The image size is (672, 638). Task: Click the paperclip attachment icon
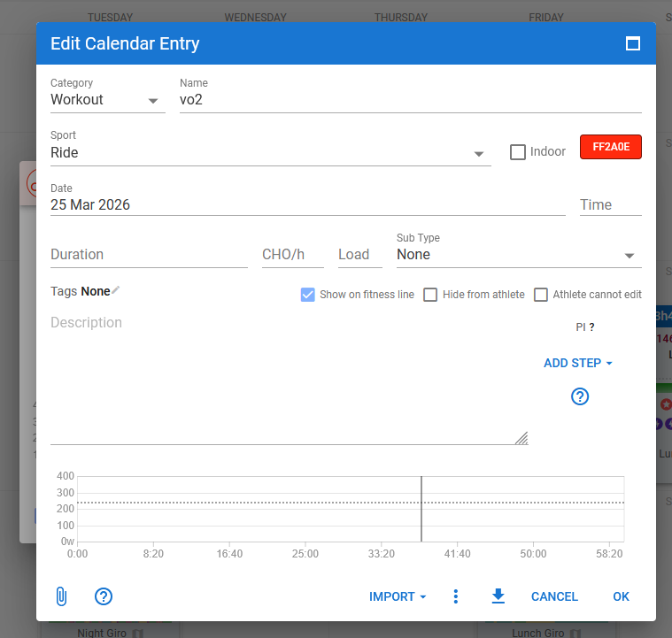click(x=61, y=596)
